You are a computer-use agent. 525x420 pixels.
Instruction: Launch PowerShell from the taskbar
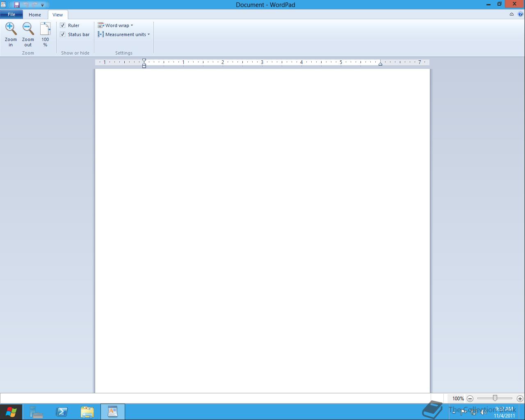(62, 412)
